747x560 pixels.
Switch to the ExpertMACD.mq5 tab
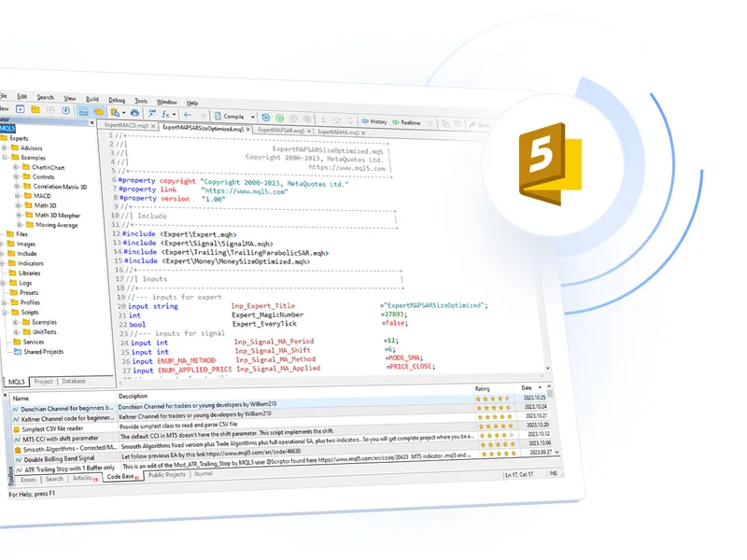126,125
